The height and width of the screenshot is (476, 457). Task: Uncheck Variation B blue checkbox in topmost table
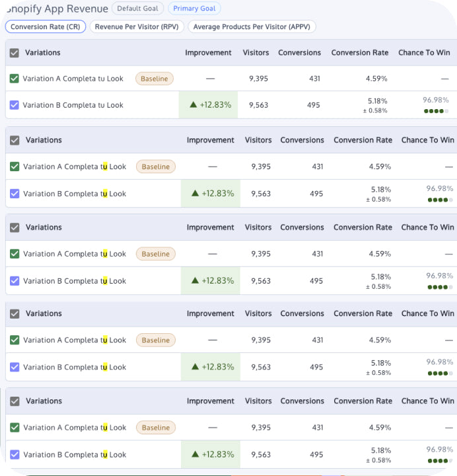point(15,105)
